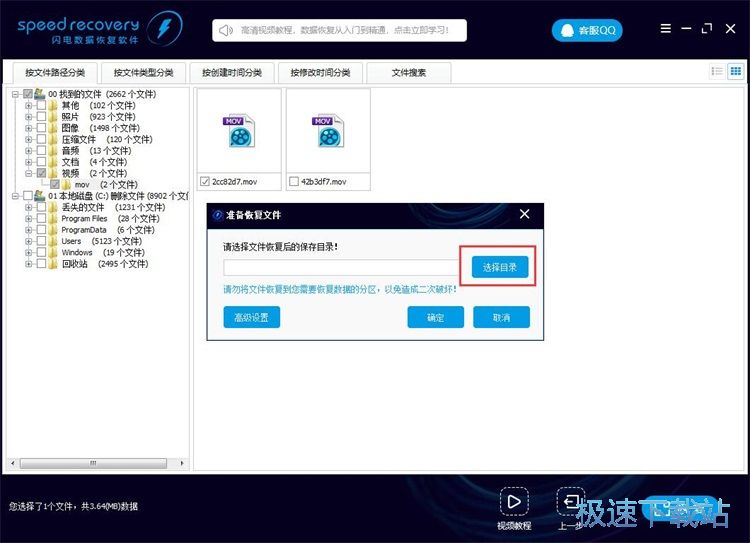Toggle checkbox for 00 找到的文件
This screenshot has width=750, height=543.
pos(28,94)
